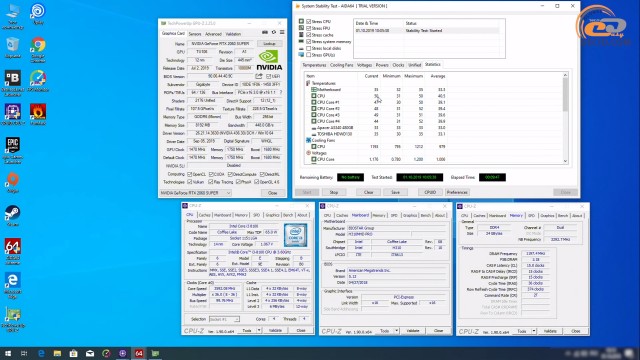
Task: Switch to the Advanced tab in GPU-Z
Action: coord(213,34)
